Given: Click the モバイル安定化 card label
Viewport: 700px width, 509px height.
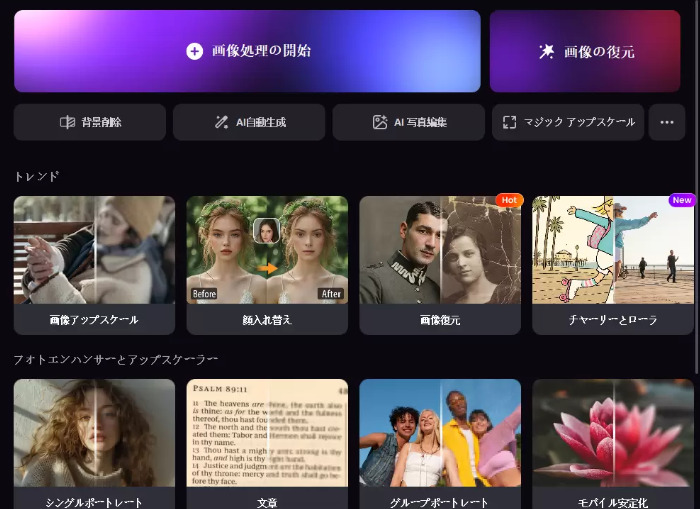Looking at the screenshot, I should (613, 502).
